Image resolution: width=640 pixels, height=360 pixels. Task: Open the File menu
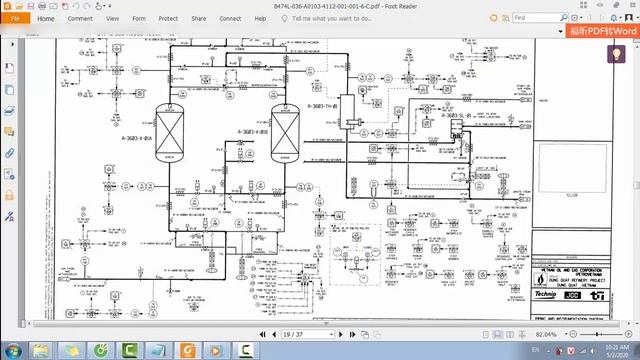pyautogui.click(x=16, y=18)
